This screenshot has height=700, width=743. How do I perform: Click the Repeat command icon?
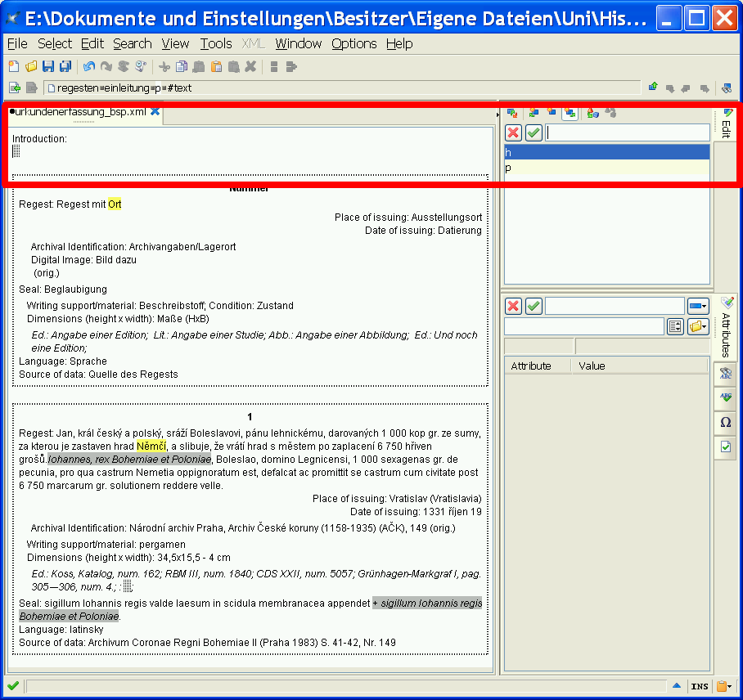pos(124,67)
